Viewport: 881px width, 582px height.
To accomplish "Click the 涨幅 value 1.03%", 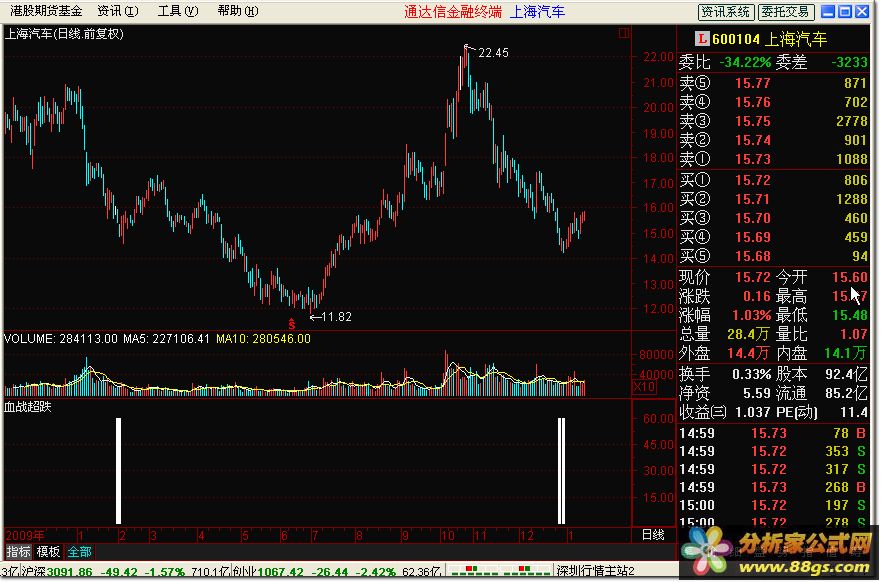I will coord(751,315).
